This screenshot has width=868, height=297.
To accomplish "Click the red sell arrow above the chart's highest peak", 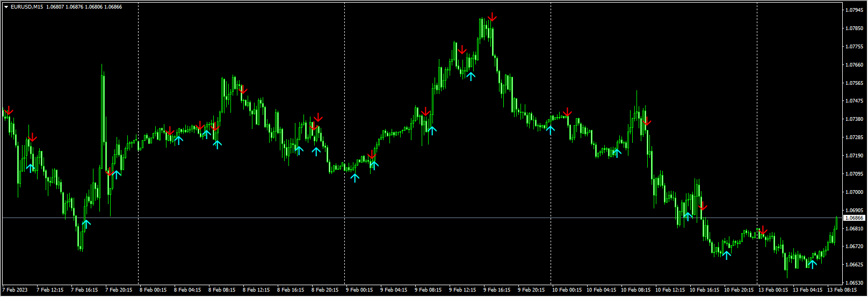I will point(492,17).
